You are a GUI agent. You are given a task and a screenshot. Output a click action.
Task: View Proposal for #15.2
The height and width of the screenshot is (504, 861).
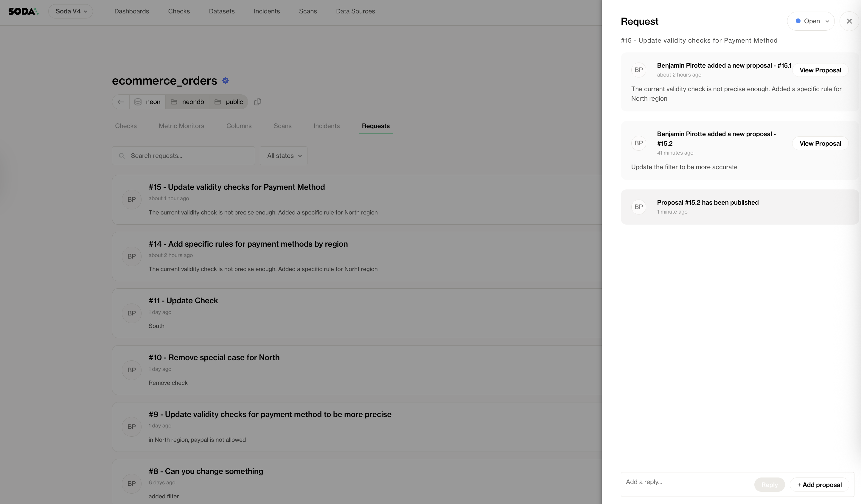click(820, 144)
